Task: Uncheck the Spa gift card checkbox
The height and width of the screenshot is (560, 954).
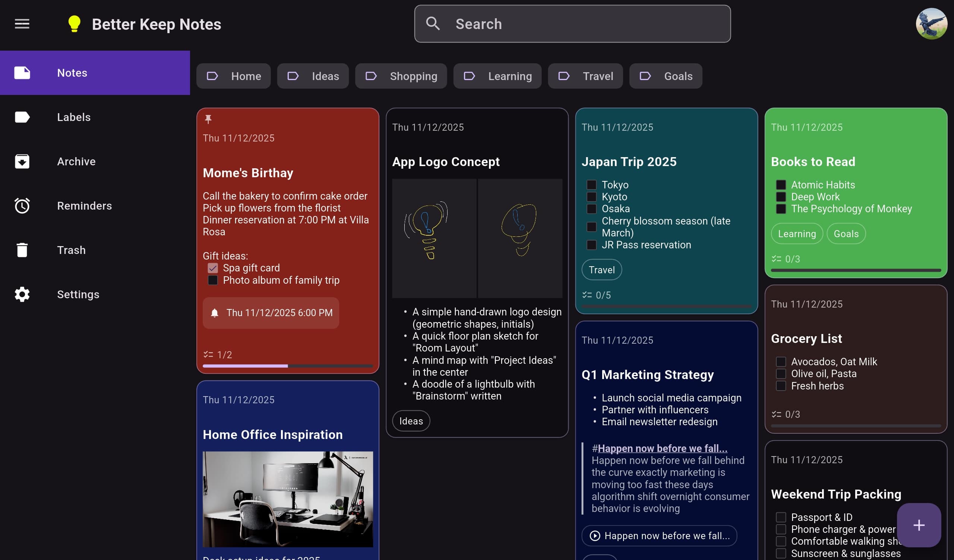Action: pyautogui.click(x=213, y=268)
